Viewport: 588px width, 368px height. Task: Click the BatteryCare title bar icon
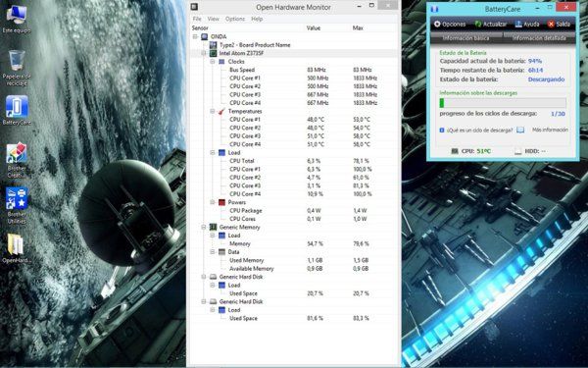click(x=434, y=9)
